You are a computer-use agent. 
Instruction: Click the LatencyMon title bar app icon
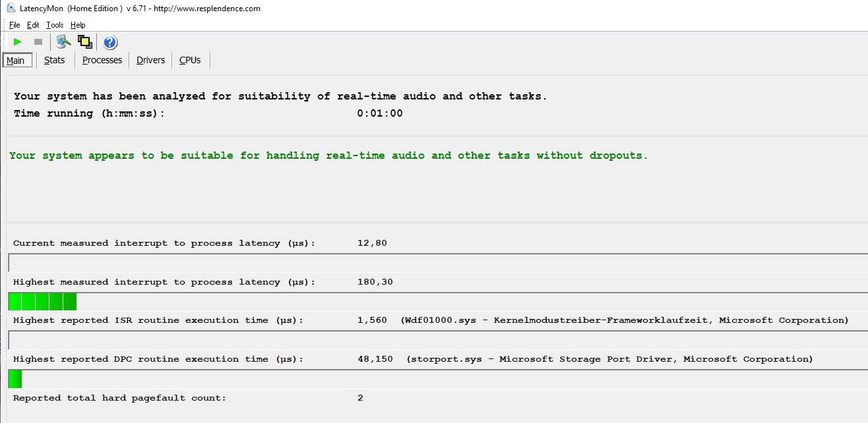(11, 9)
